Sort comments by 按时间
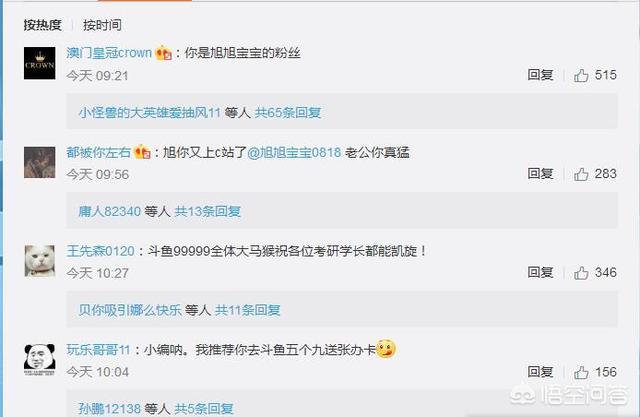Viewport: 640px width, 417px height. click(x=102, y=25)
